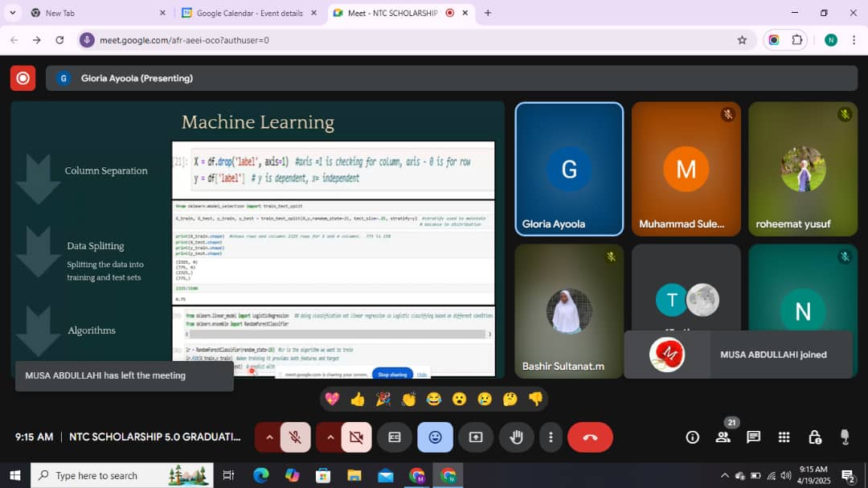
Task: Open the chat with everyone panel
Action: click(x=753, y=437)
